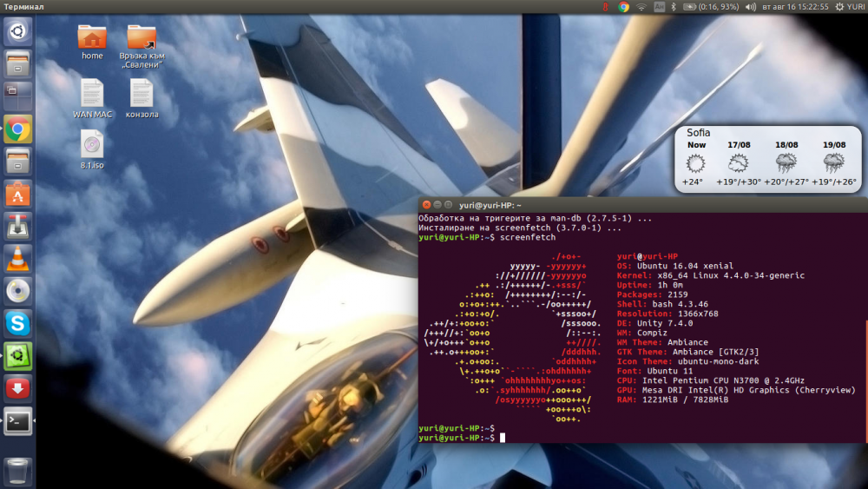Click the active terminal prompt cursor line
This screenshot has height=489, width=868.
tap(462, 438)
